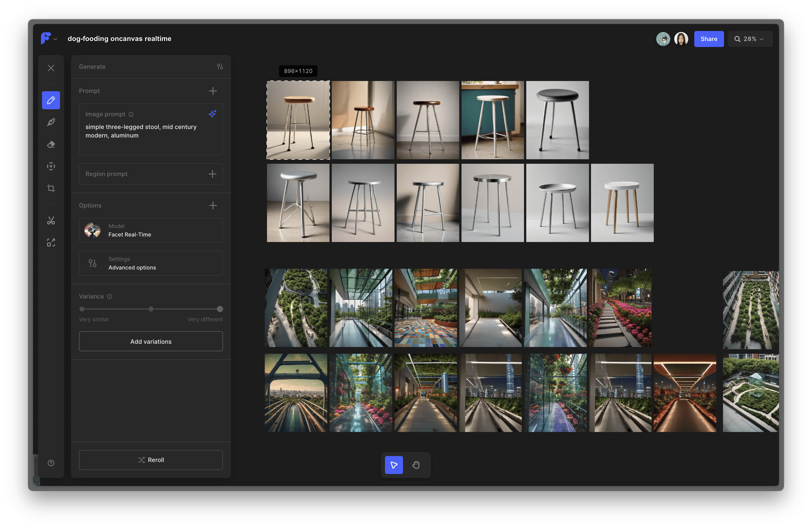Viewport: 812px width, 528px height.
Task: Open Advanced options settings
Action: coord(151,263)
